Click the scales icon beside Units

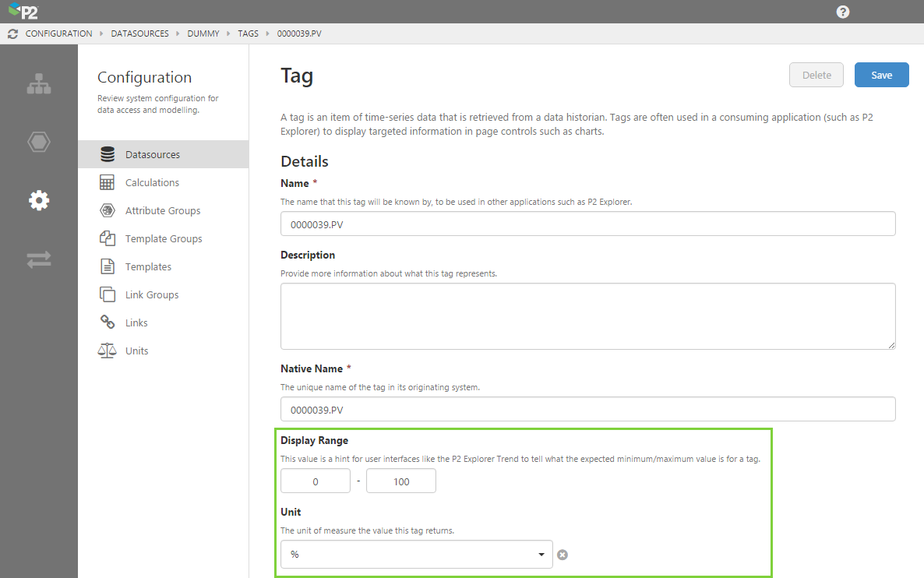point(107,350)
